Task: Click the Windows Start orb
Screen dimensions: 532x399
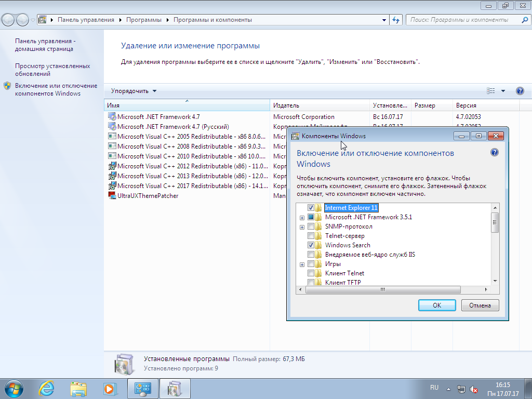Action: click(x=14, y=389)
